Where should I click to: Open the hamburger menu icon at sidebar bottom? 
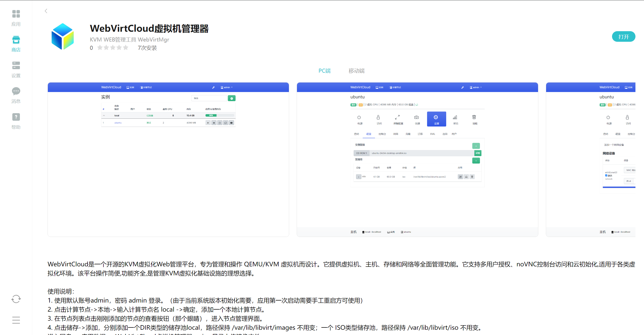tap(16, 320)
